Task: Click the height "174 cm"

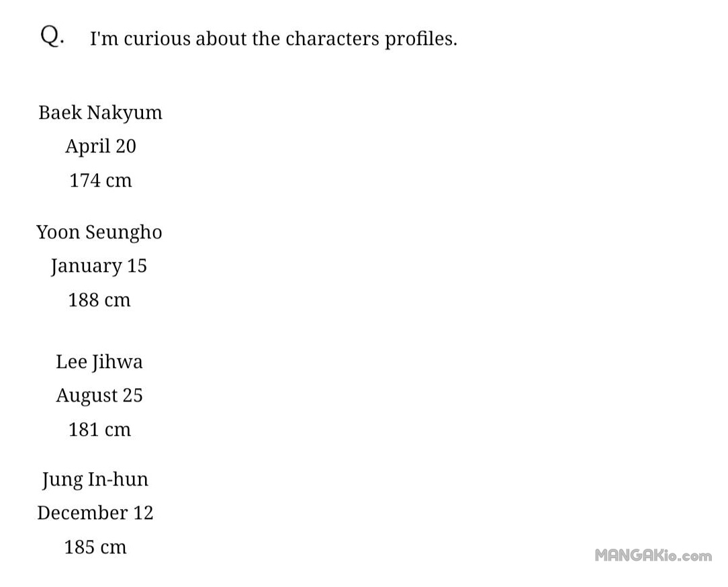Action: click(100, 180)
